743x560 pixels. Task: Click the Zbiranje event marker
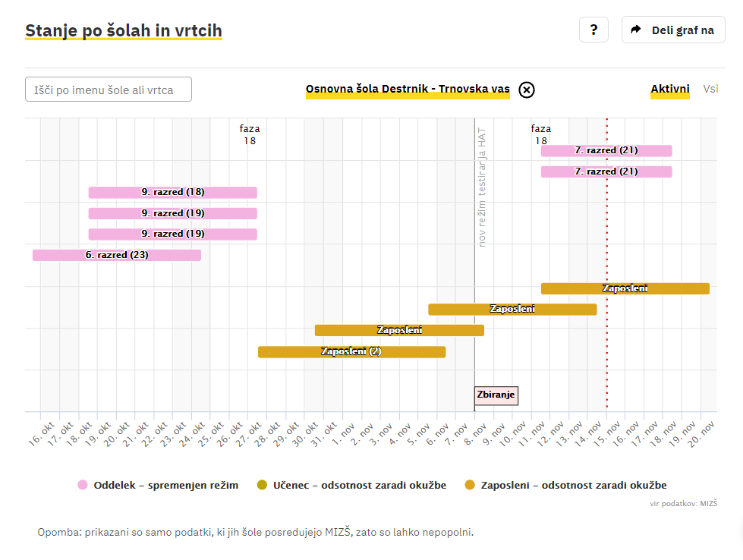pyautogui.click(x=496, y=395)
